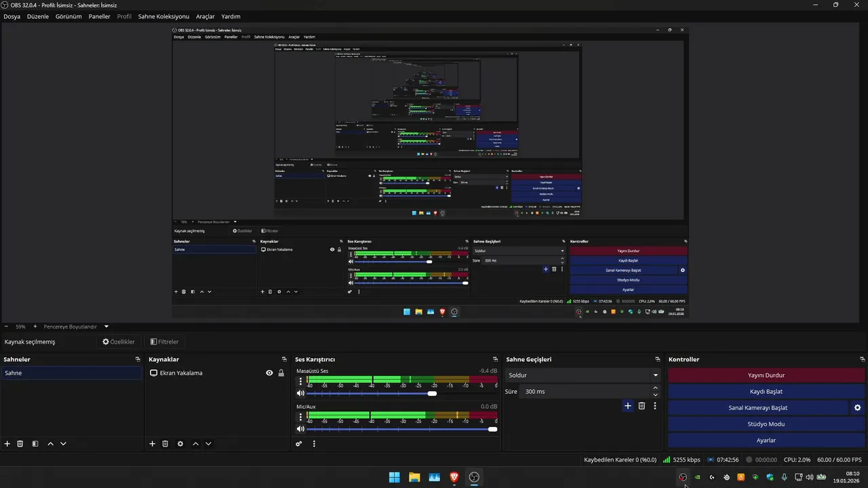Viewport: 868px width, 488px height.
Task: Undock the Kontroller panel
Action: pyautogui.click(x=863, y=359)
